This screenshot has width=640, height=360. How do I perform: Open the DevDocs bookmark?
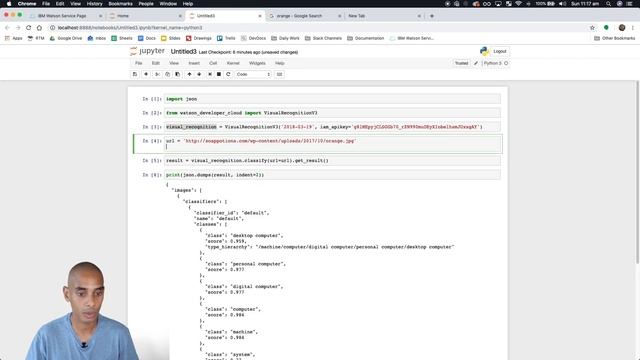click(x=253, y=38)
